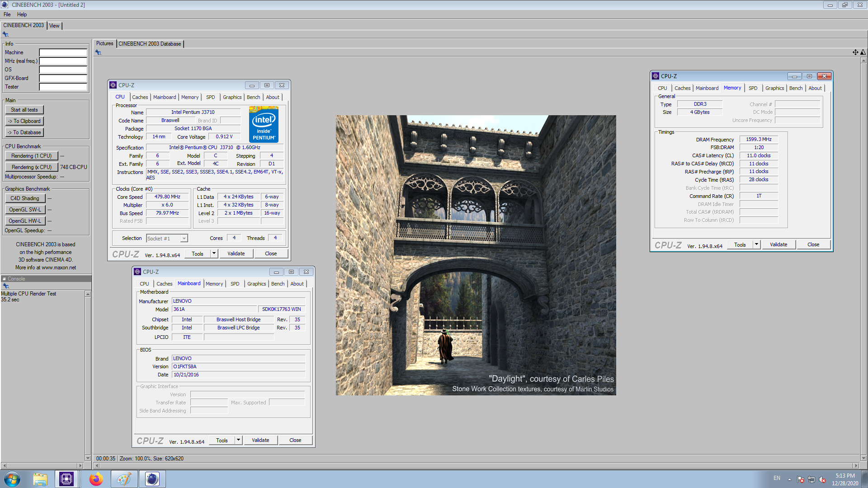The height and width of the screenshot is (488, 868).
Task: Click the To Database button
Action: coord(24,132)
